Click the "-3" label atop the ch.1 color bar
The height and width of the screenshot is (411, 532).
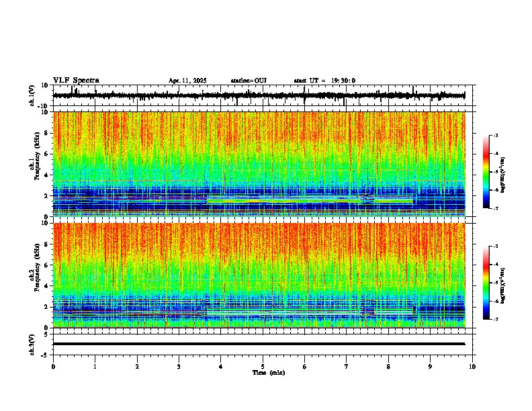point(495,135)
